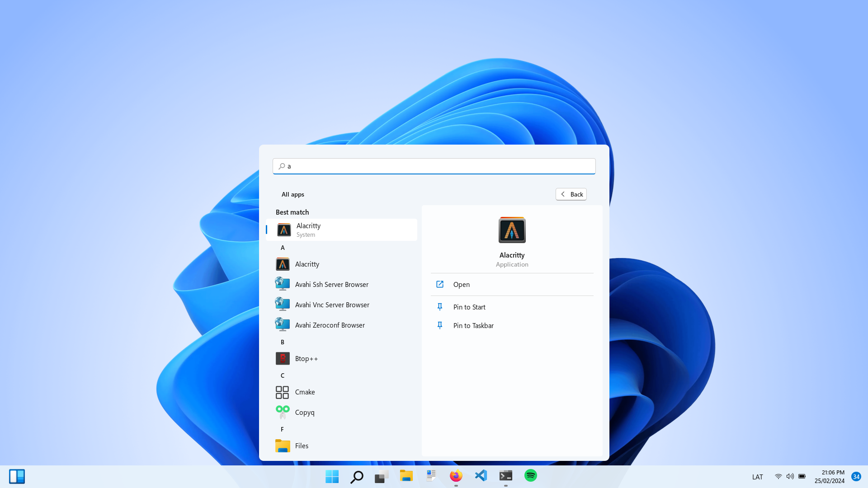This screenshot has width=868, height=488.
Task: Open Firefox from the taskbar
Action: click(456, 475)
